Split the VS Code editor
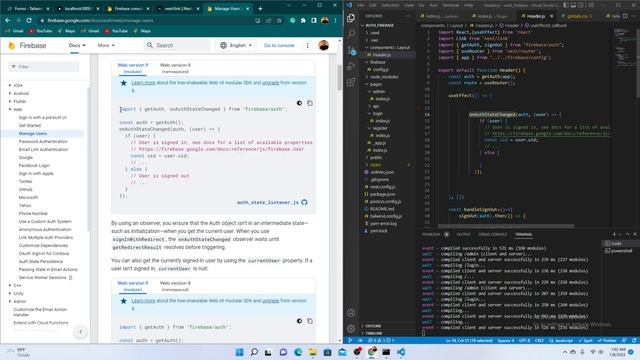Image resolution: width=640 pixels, height=360 pixels. click(x=625, y=16)
